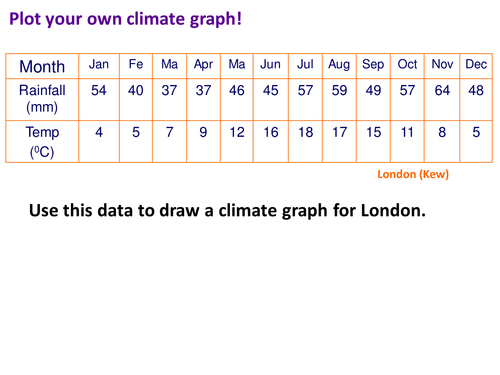Viewport: 500px width, 375px height.
Task: Click the Dec column header
Action: click(476, 64)
